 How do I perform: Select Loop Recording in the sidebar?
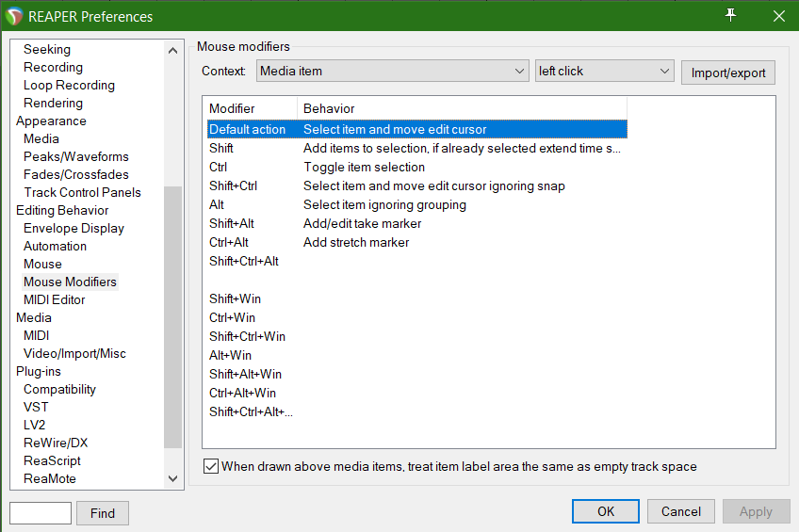coord(70,85)
